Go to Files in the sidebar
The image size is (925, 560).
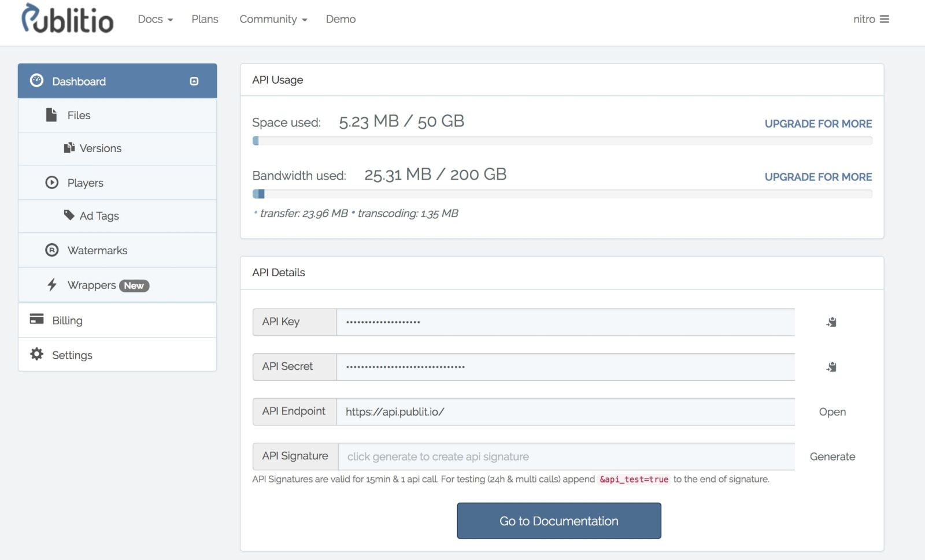pyautogui.click(x=117, y=115)
